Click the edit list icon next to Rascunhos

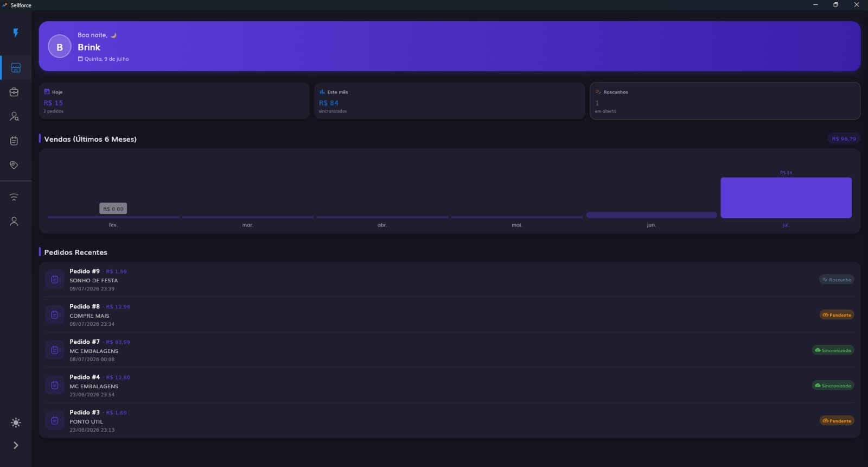coord(598,92)
